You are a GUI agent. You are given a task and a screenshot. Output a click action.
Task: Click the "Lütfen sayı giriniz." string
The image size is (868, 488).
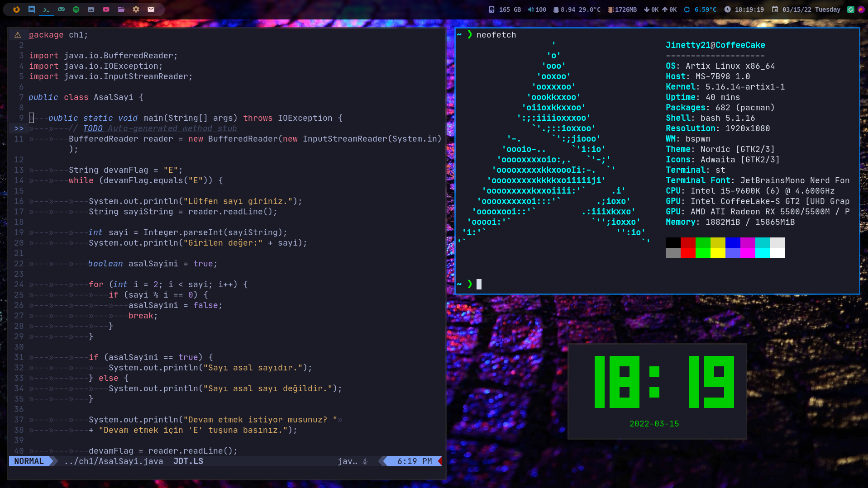238,201
